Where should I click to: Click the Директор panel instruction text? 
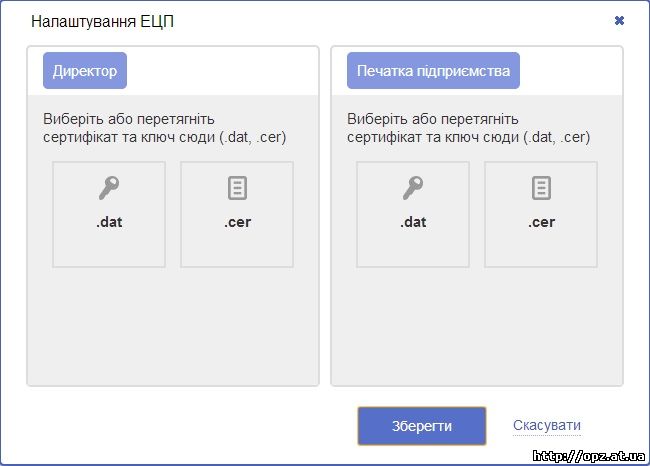(165, 128)
